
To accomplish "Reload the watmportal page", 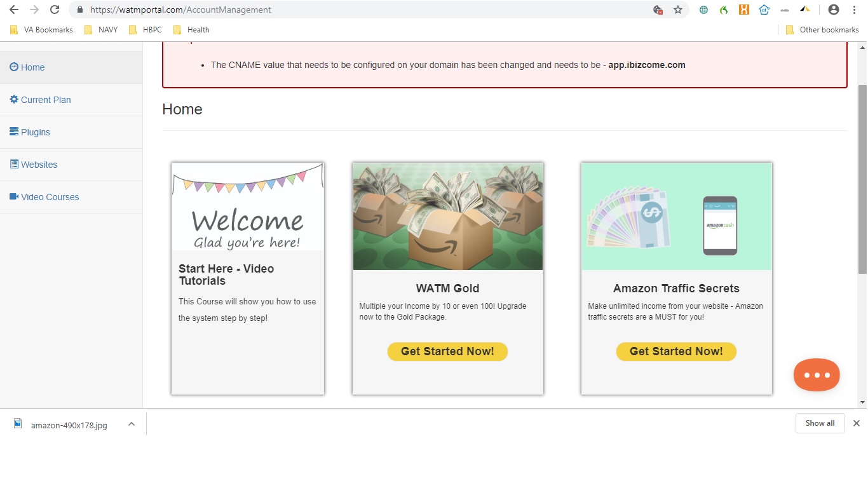I will (x=55, y=10).
